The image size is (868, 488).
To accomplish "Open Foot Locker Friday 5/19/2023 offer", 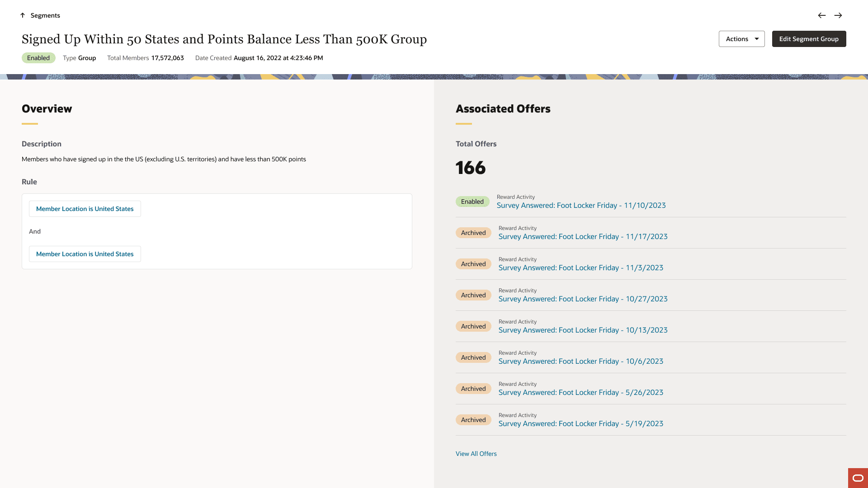I will click(580, 424).
